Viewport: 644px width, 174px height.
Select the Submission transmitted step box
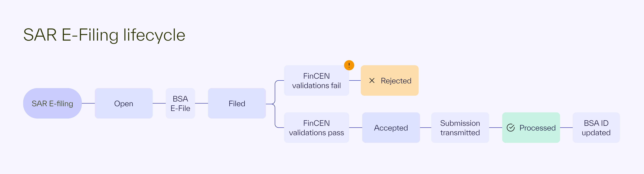[460, 128]
